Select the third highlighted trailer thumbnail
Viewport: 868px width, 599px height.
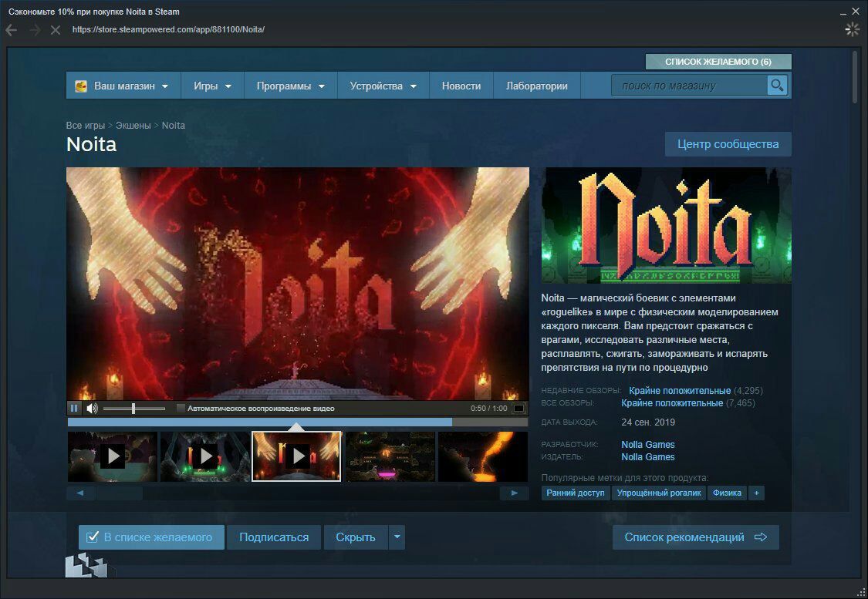(x=297, y=456)
